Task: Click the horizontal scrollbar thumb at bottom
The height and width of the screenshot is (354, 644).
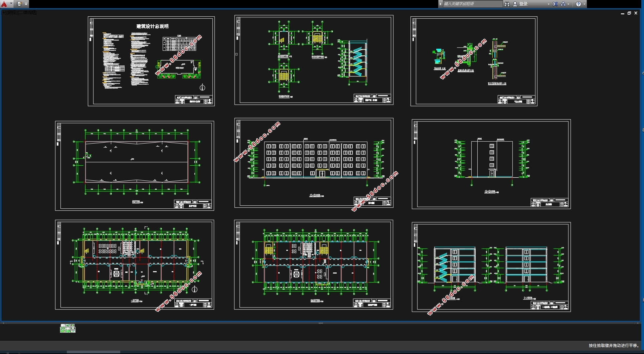Action: click(x=93, y=352)
